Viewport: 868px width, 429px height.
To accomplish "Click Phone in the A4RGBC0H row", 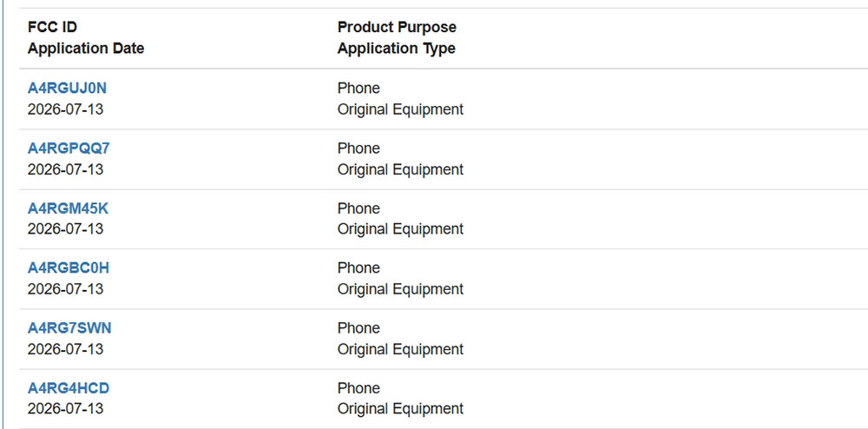I will pyautogui.click(x=358, y=268).
